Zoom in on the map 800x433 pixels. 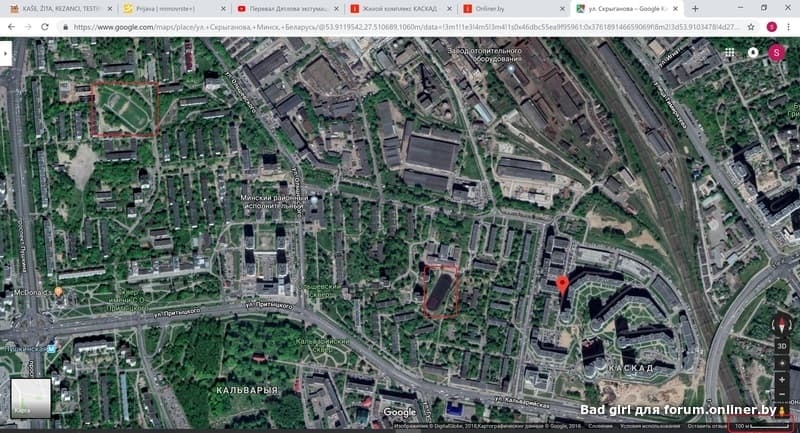pos(782,380)
